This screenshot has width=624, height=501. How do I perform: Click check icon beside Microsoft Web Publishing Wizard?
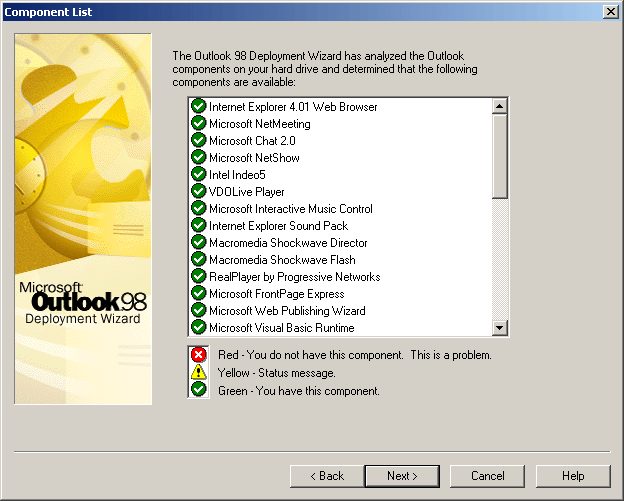point(198,310)
